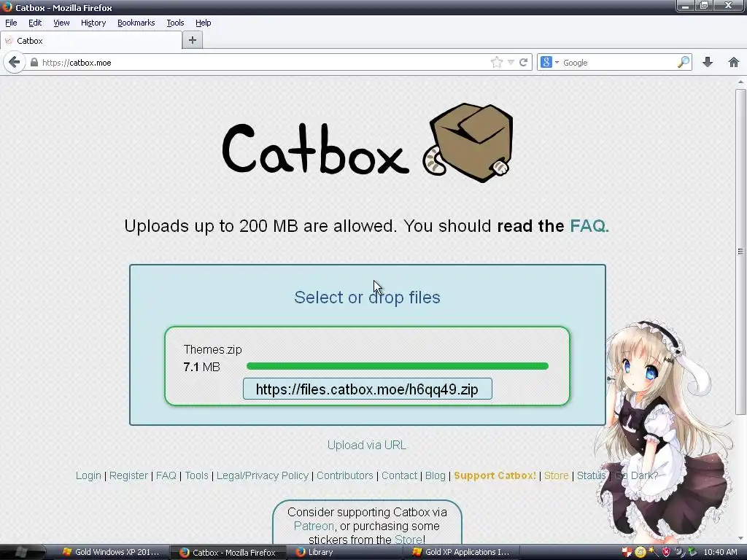
Task: Go back with the browser back arrow
Action: [x=15, y=63]
